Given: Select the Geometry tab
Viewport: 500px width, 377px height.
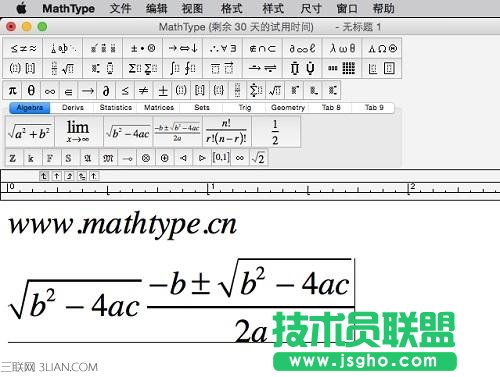Looking at the screenshot, I should (x=288, y=108).
